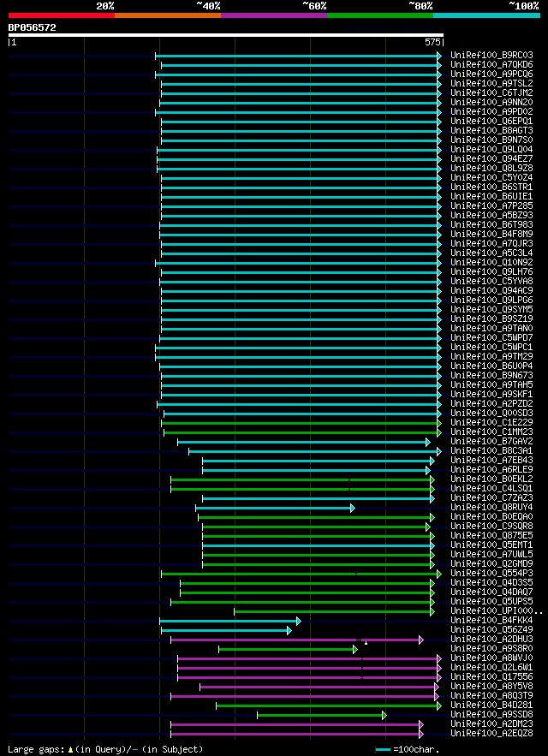The width and height of the screenshot is (548, 756).
Task: Select hit label UniRef100_Q8L9Z8
Action: pos(491,169)
